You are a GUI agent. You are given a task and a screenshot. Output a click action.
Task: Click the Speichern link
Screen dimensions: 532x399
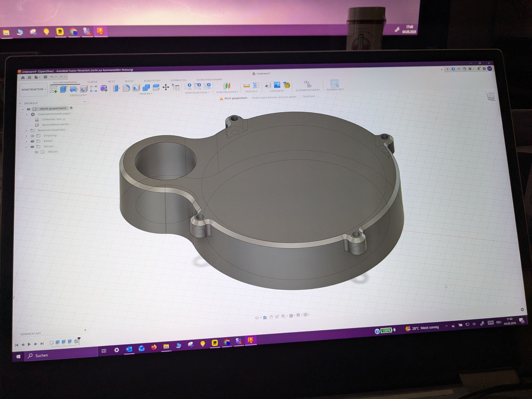coord(309,96)
